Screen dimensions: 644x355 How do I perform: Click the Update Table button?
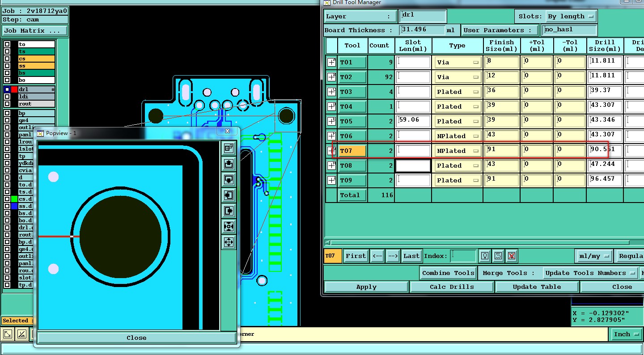tap(537, 287)
